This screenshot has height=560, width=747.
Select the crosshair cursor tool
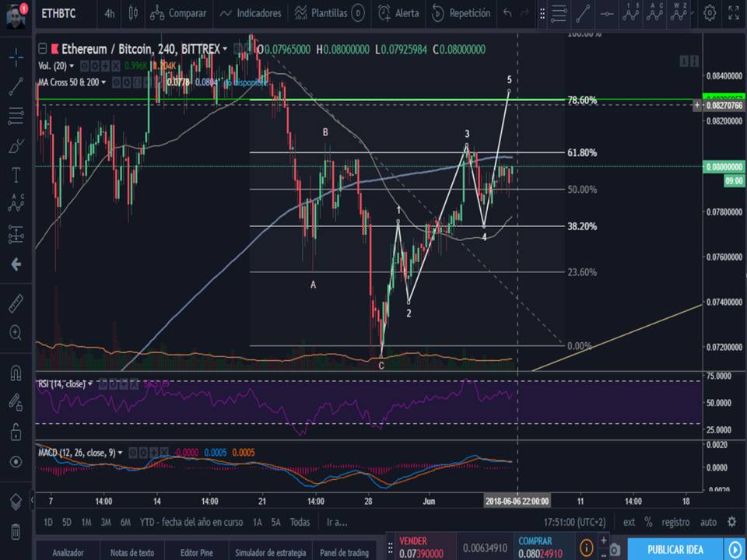click(x=16, y=57)
